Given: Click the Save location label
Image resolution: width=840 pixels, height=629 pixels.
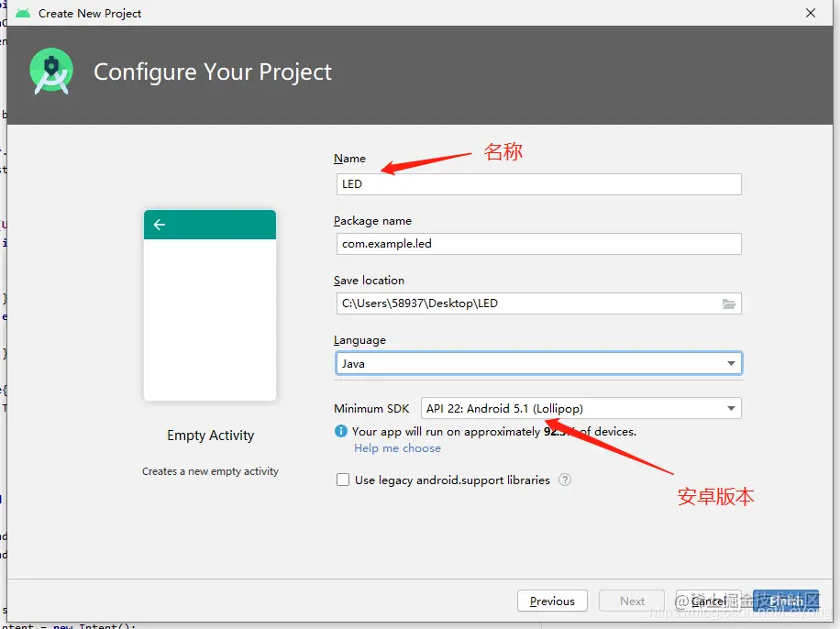Looking at the screenshot, I should 369,281.
